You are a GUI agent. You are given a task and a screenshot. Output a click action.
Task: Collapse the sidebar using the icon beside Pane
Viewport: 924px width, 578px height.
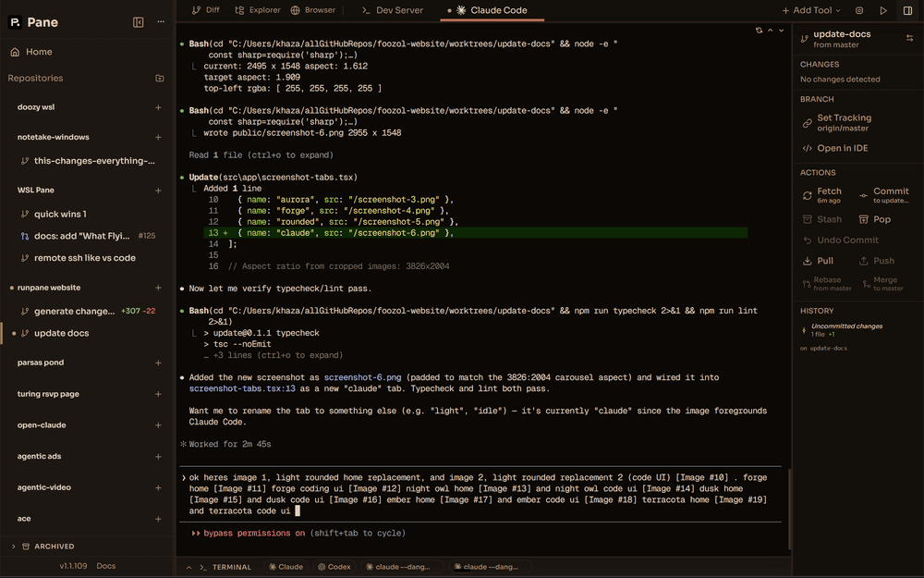(x=139, y=22)
